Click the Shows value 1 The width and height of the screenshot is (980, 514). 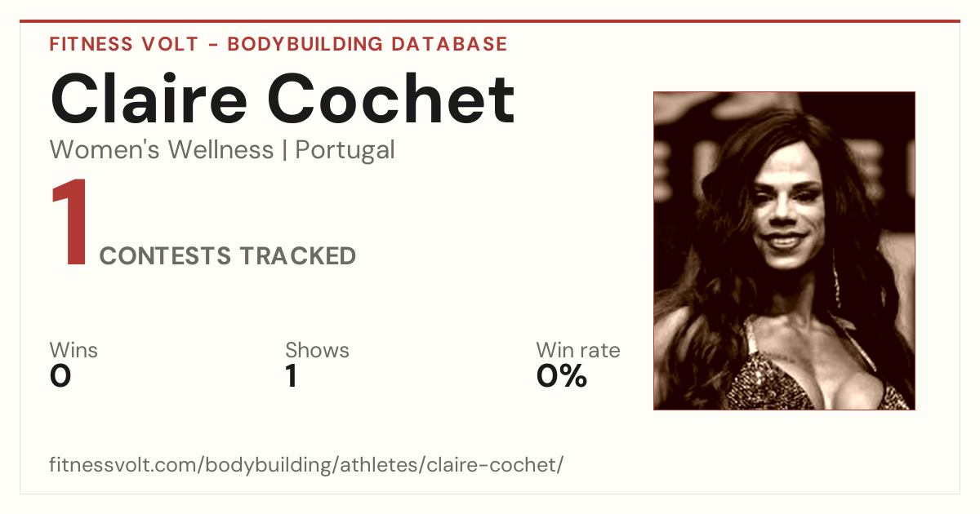click(x=291, y=376)
